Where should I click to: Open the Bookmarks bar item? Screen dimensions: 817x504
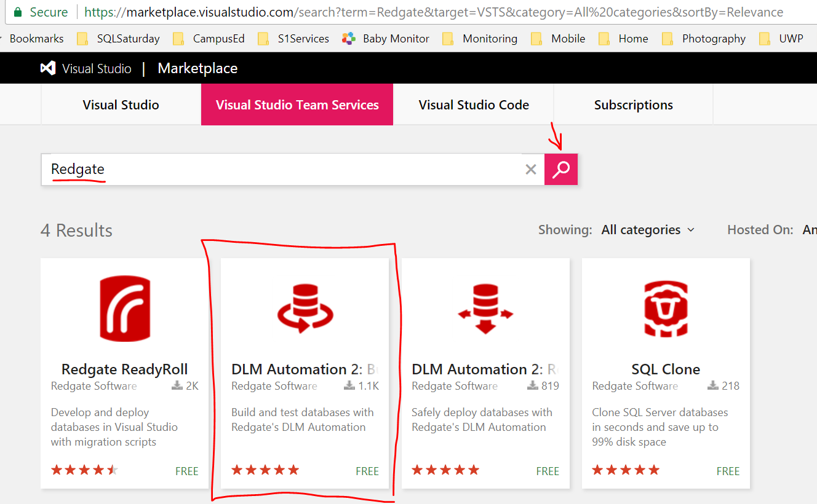pyautogui.click(x=37, y=39)
